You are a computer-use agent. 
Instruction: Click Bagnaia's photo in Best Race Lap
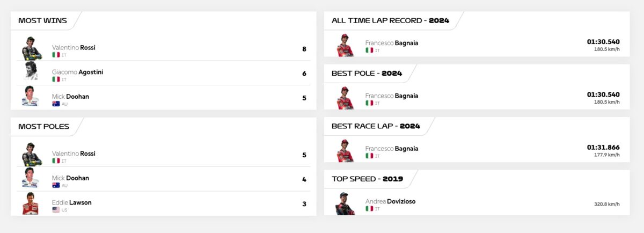pos(345,151)
